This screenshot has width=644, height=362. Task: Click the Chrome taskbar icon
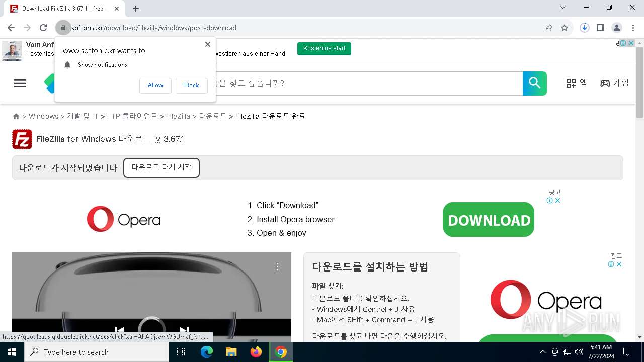(x=281, y=352)
